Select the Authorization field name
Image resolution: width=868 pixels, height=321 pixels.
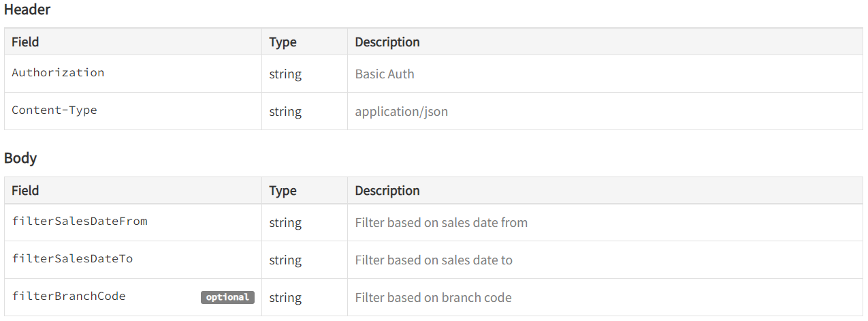coord(58,72)
